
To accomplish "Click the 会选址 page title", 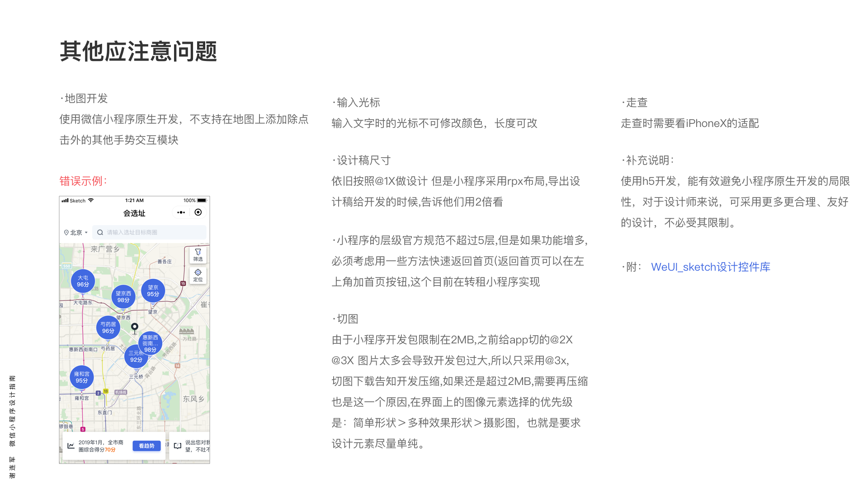I will 134,213.
